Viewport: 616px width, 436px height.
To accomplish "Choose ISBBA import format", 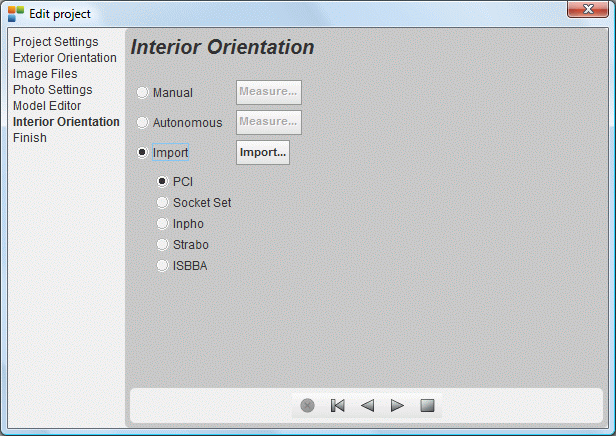I will click(x=162, y=266).
